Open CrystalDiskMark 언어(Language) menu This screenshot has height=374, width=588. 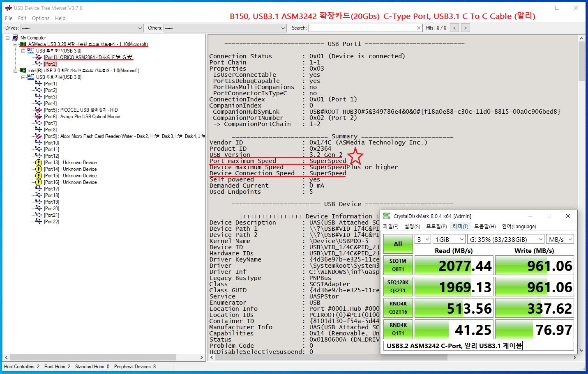point(519,227)
